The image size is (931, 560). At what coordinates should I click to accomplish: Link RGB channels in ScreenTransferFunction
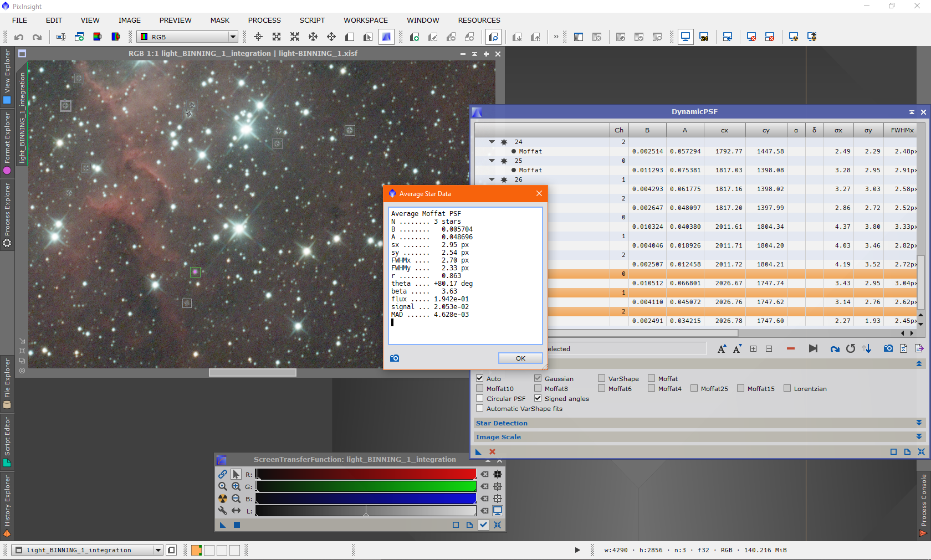(223, 474)
